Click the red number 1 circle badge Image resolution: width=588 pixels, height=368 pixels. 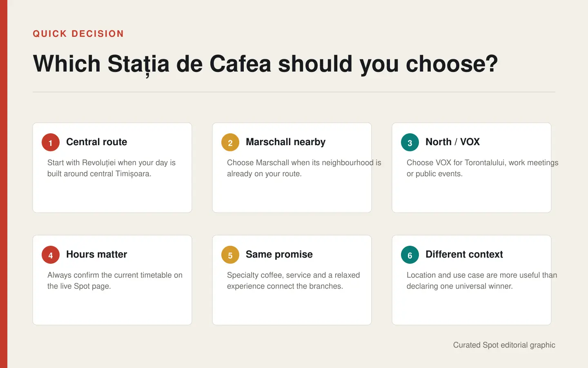(51, 142)
